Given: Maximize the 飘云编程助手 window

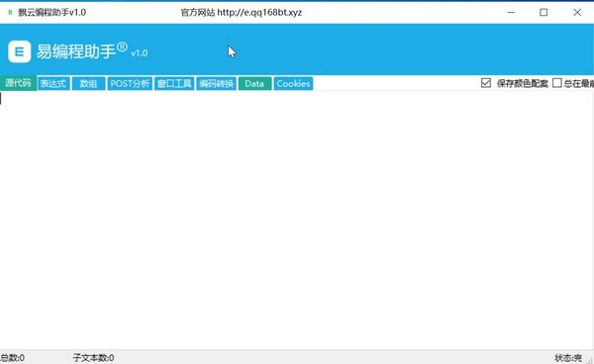Looking at the screenshot, I should (544, 13).
